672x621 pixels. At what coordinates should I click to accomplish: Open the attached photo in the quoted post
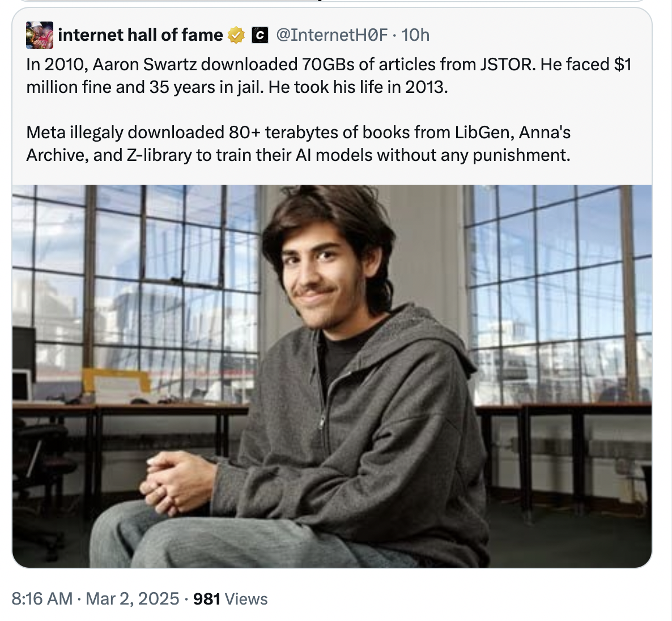(x=332, y=376)
